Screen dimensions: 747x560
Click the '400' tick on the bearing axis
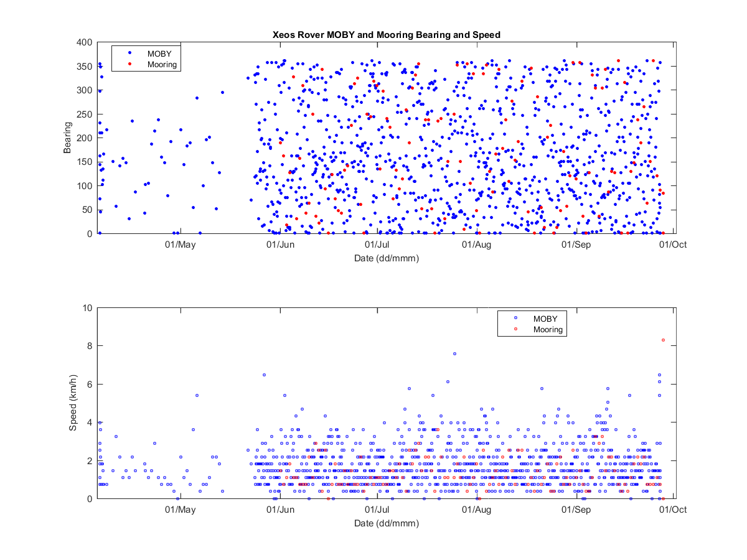pos(86,42)
